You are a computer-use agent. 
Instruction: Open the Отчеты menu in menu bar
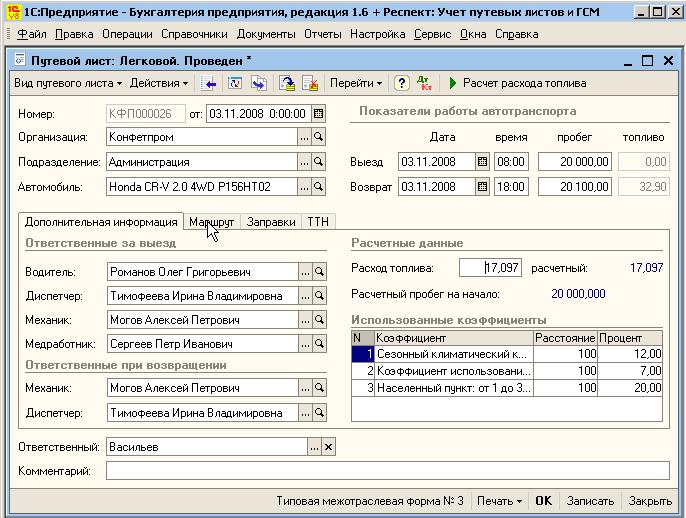tap(322, 34)
